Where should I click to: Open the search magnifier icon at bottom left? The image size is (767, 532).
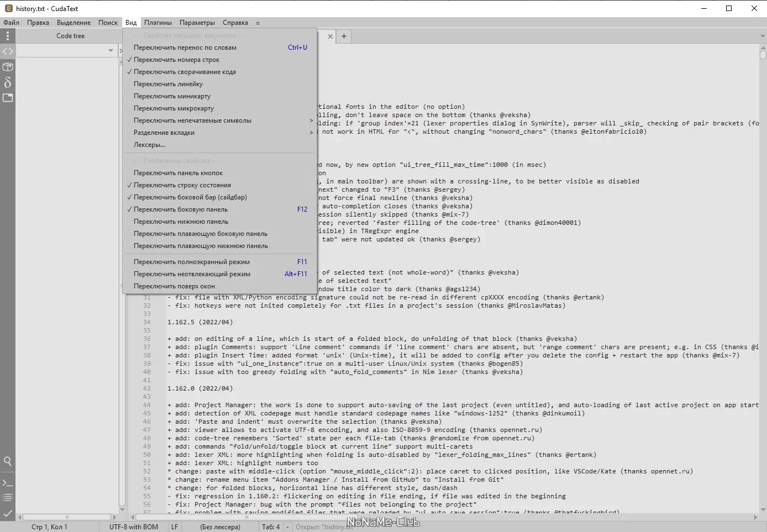[x=7, y=461]
